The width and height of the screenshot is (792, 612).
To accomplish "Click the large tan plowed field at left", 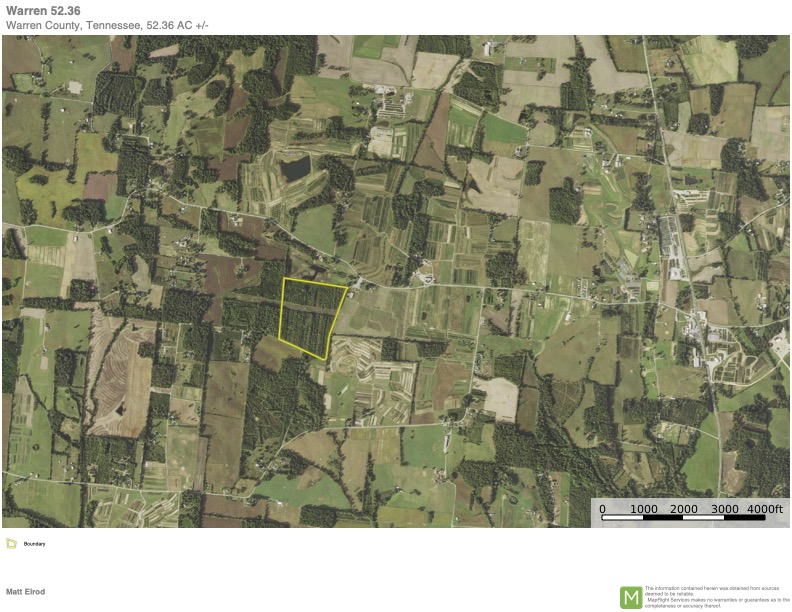I will (122, 380).
